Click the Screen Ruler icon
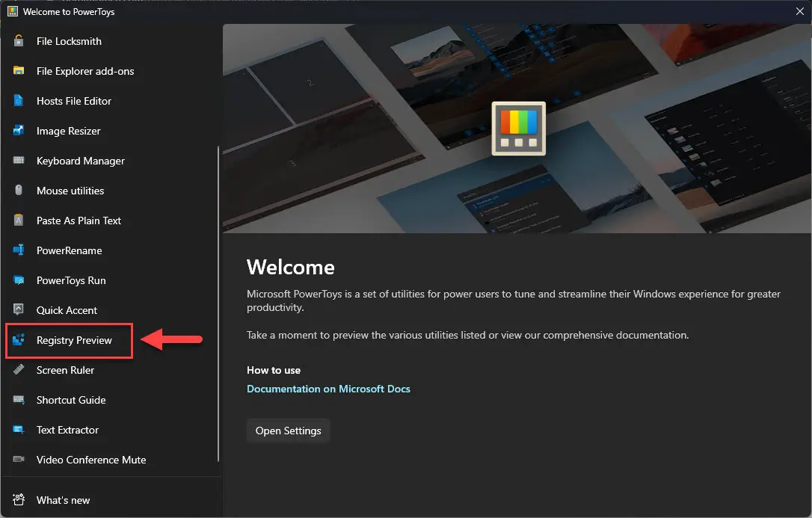 pyautogui.click(x=19, y=369)
